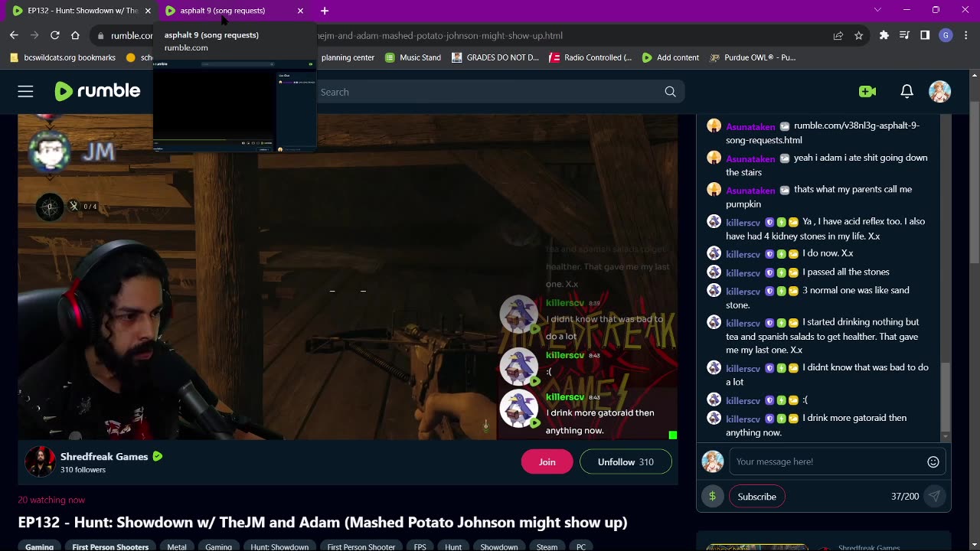Click the Hunt: Showdown tag
Viewport: 980px width, 551px height.
(x=279, y=546)
